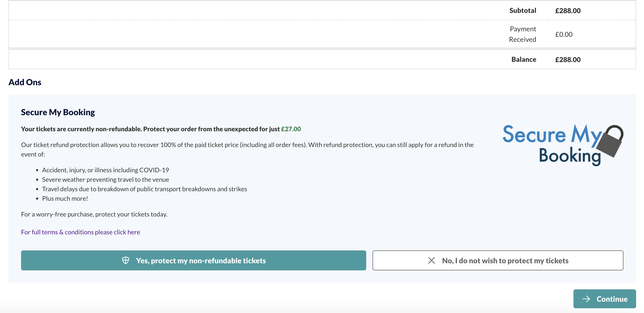
Task: Open the full terms & conditions link
Action: [x=81, y=232]
